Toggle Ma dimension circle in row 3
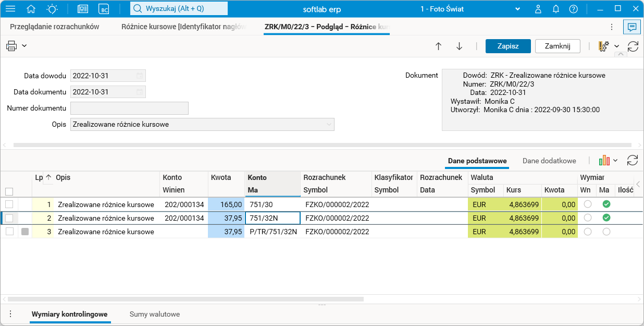This screenshot has height=326, width=644. [x=606, y=232]
